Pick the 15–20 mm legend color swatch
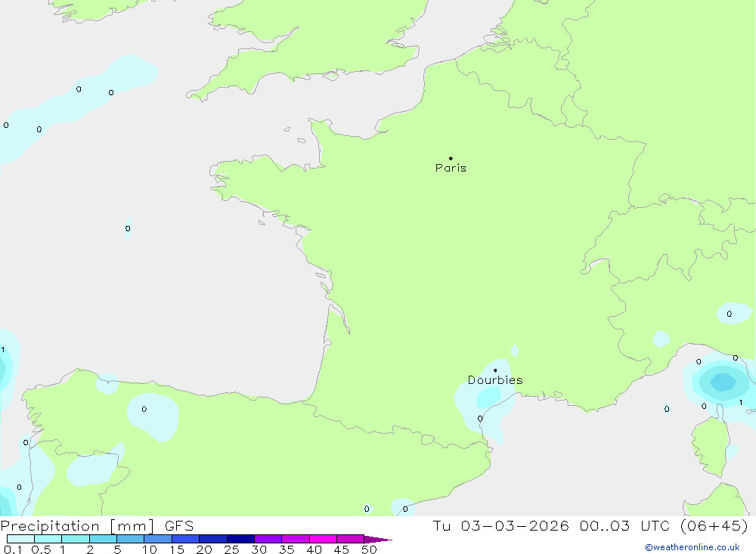The height and width of the screenshot is (554, 756). pyautogui.click(x=186, y=539)
